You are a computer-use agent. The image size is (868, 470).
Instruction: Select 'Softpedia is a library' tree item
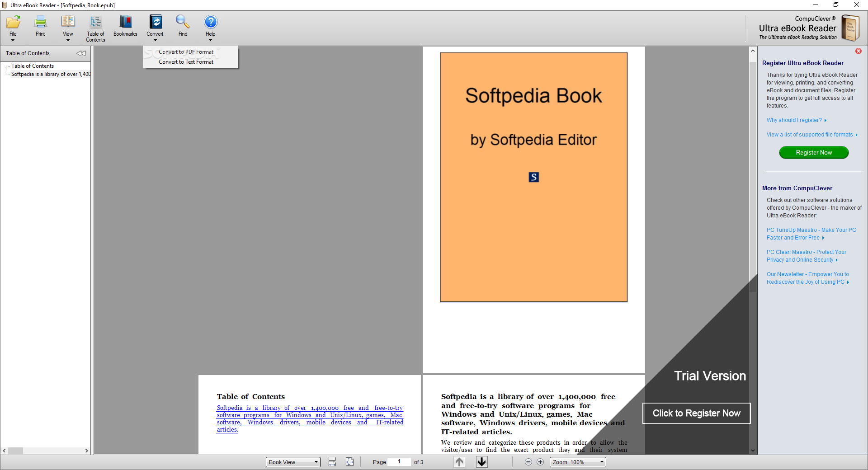(x=51, y=74)
